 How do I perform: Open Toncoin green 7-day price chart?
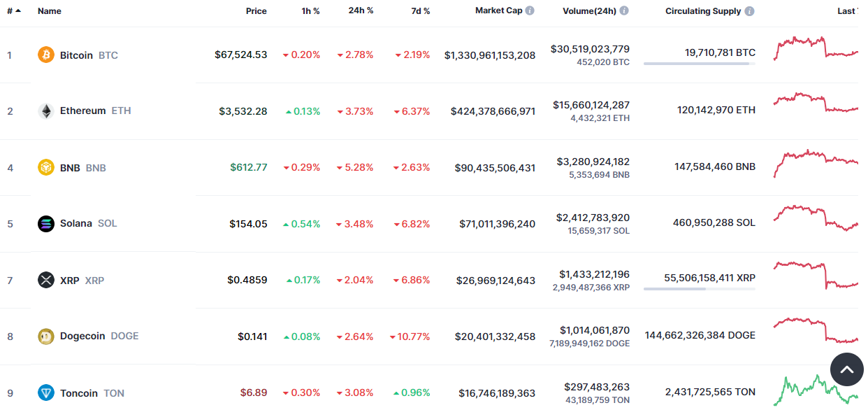point(816,391)
